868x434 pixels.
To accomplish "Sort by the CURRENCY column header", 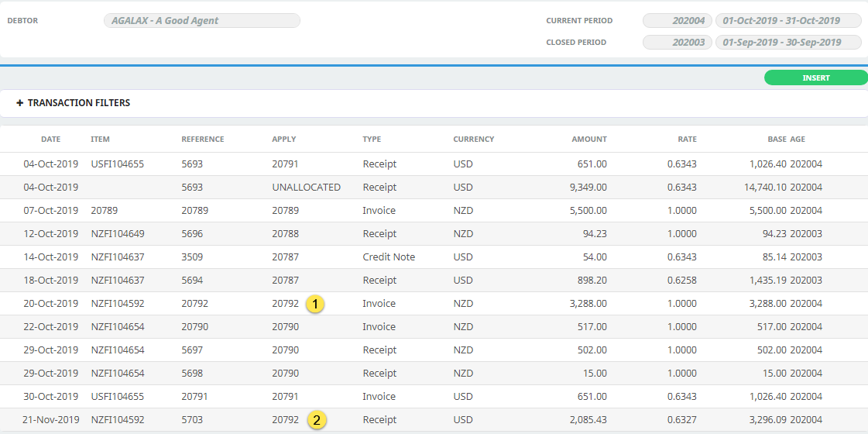I will point(473,139).
